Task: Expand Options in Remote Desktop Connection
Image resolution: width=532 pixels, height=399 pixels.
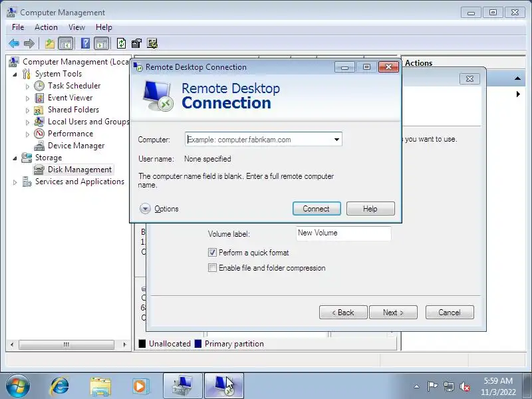Action: tap(159, 209)
